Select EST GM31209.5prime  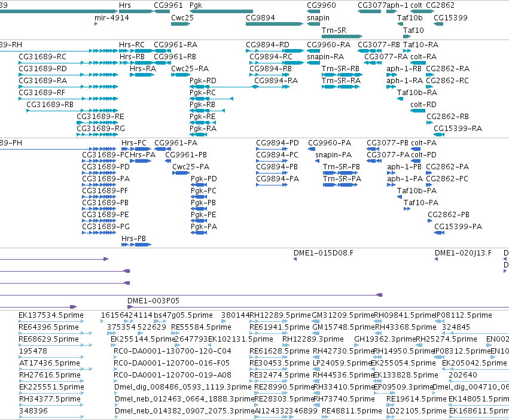pos(343,315)
